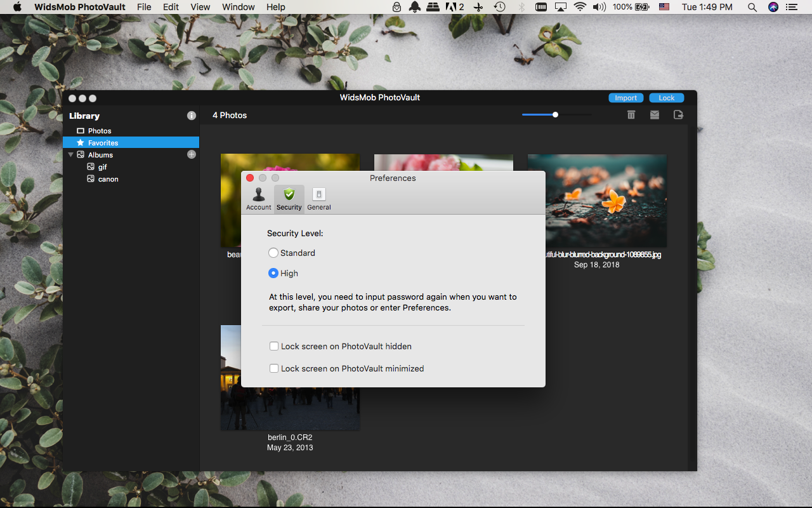Click the AirPlay display icon
Image resolution: width=812 pixels, height=508 pixels.
click(561, 7)
